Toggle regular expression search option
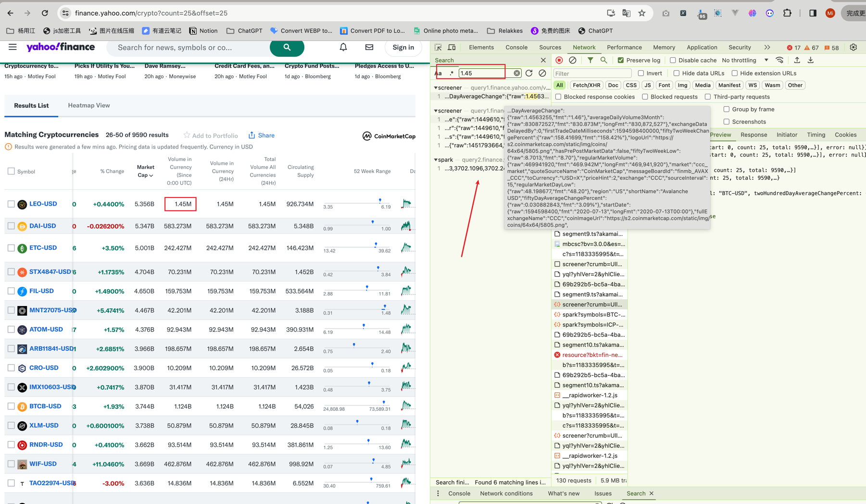This screenshot has height=504, width=866. pyautogui.click(x=451, y=73)
